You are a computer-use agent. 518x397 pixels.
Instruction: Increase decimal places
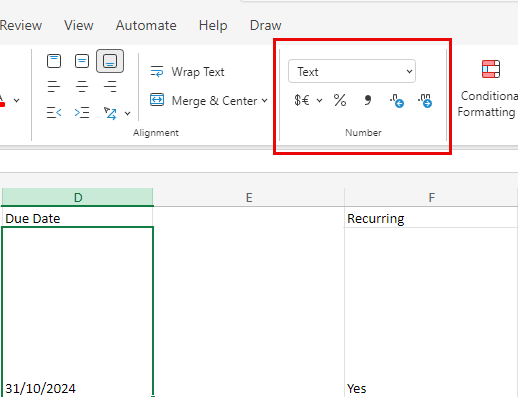click(396, 101)
